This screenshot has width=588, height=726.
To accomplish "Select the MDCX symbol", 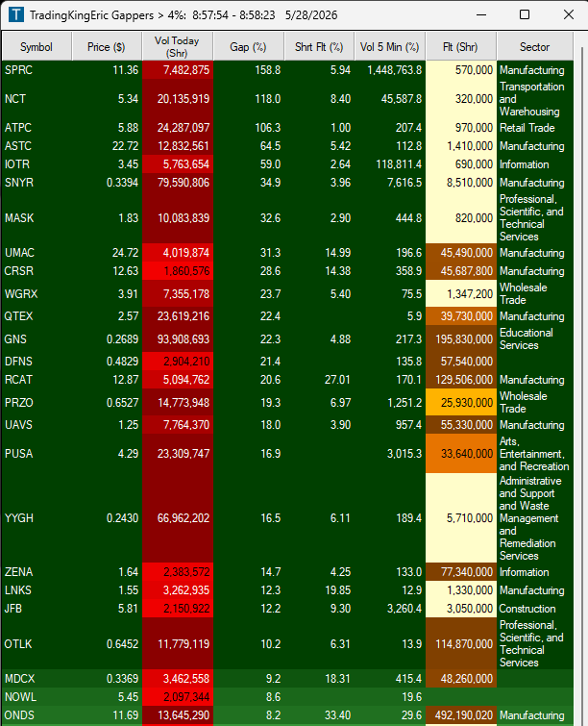I will click(19, 678).
